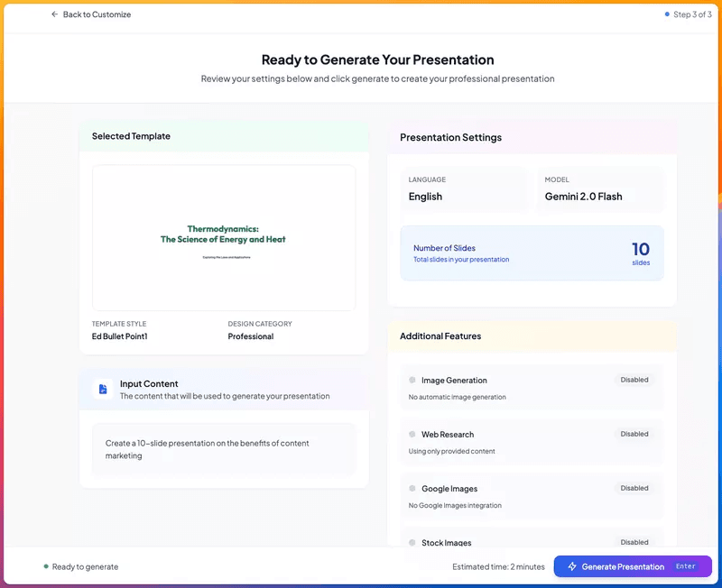
Task: Click the Enter shortcut badge
Action: pyautogui.click(x=685, y=566)
